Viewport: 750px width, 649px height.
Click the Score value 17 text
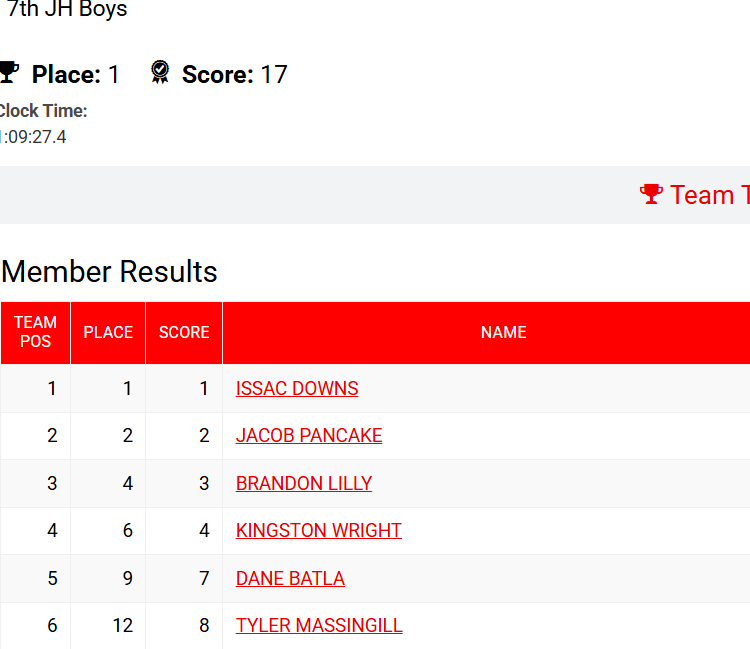[274, 74]
